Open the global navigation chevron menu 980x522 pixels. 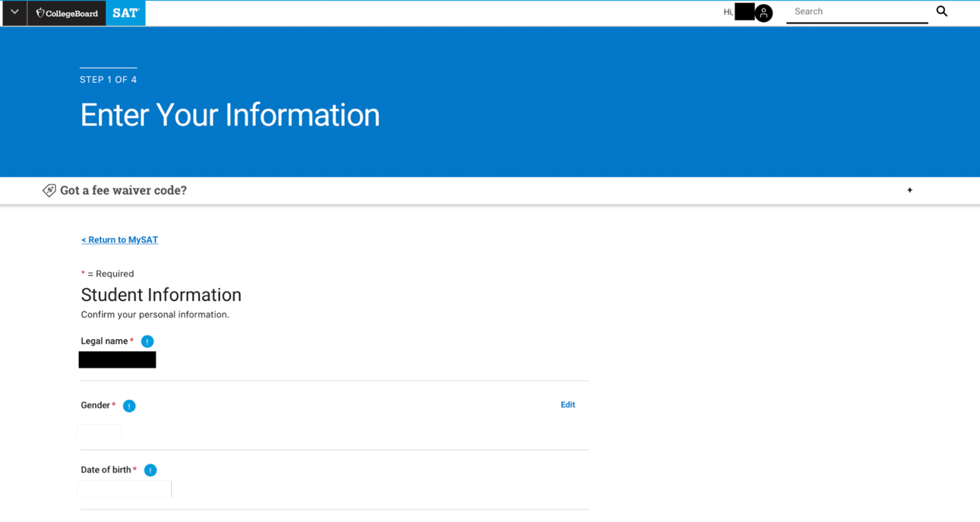(14, 12)
